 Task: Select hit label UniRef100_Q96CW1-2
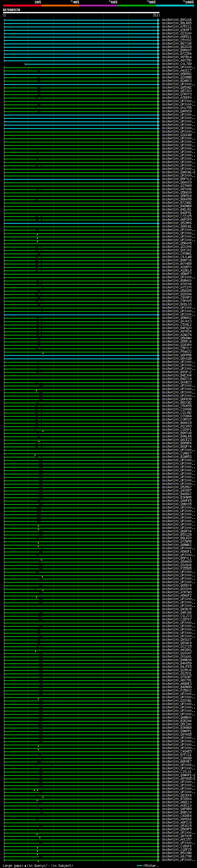(x=179, y=172)
